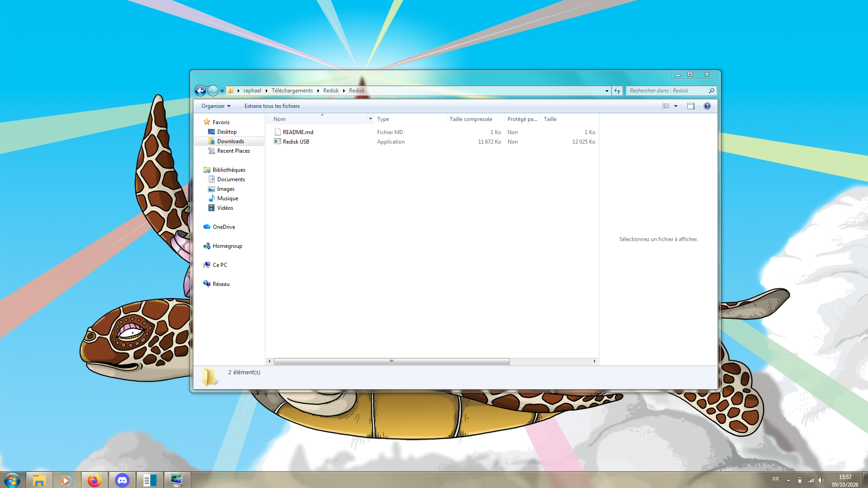Toggle the preview pane icon
Image resolution: width=868 pixels, height=488 pixels.
(x=691, y=106)
